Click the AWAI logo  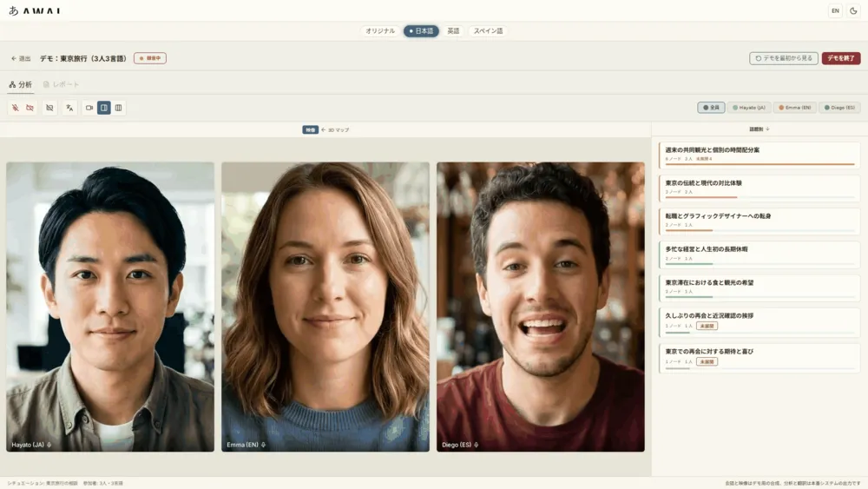click(35, 10)
